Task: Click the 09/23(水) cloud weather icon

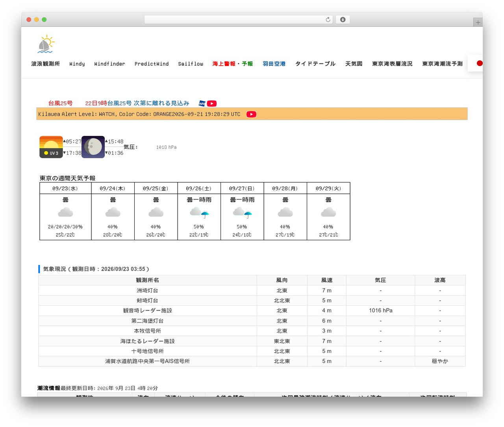Action: coord(65,213)
